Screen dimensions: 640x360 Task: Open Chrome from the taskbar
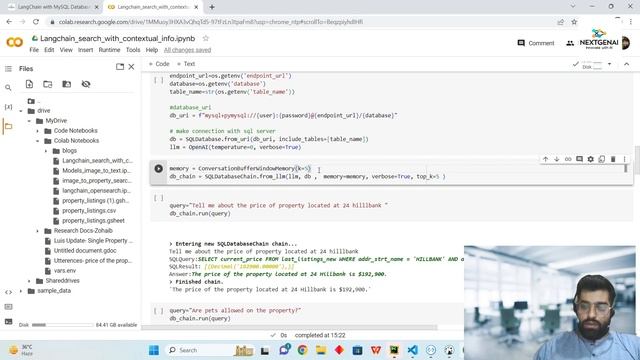302,350
